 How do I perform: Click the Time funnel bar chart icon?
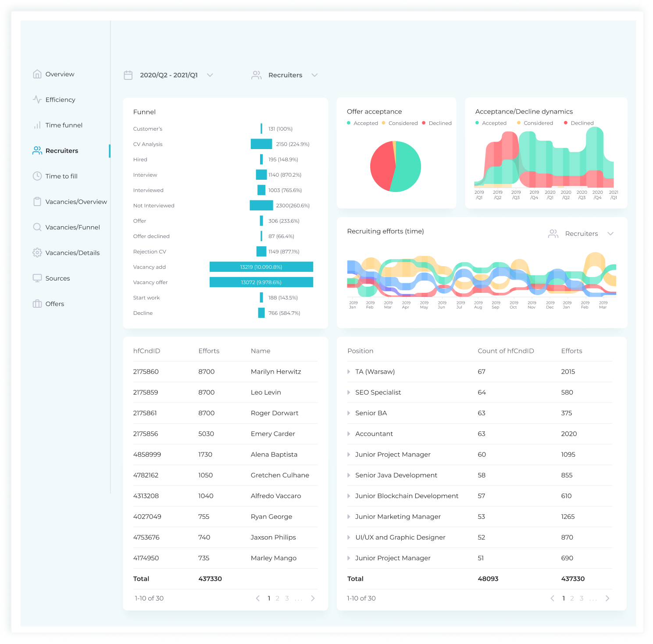click(37, 125)
